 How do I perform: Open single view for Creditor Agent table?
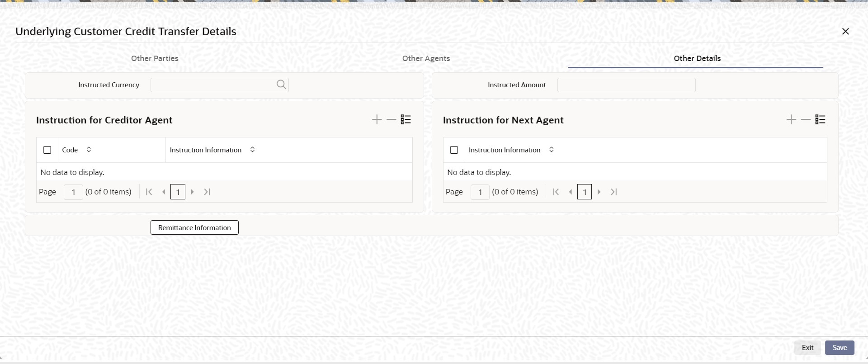coord(406,120)
